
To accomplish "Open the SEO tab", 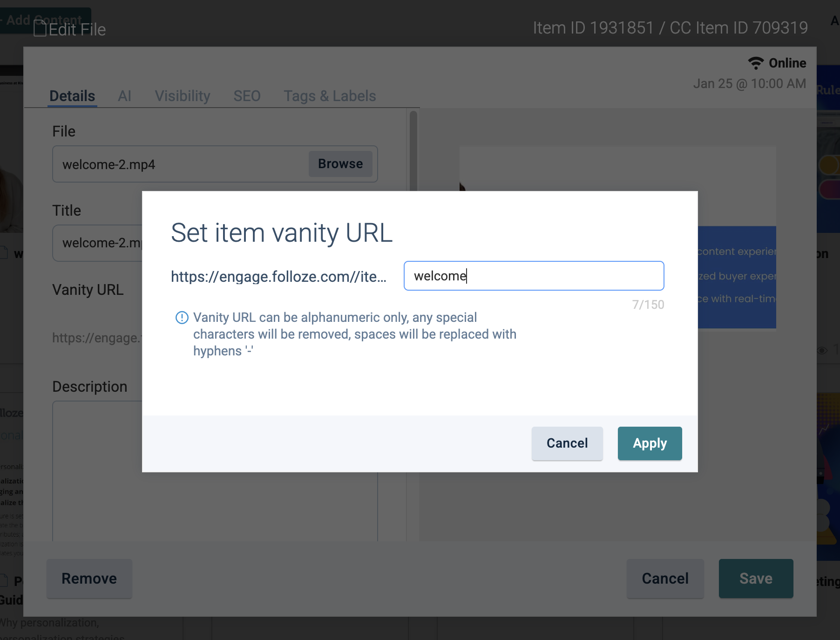I will [247, 96].
